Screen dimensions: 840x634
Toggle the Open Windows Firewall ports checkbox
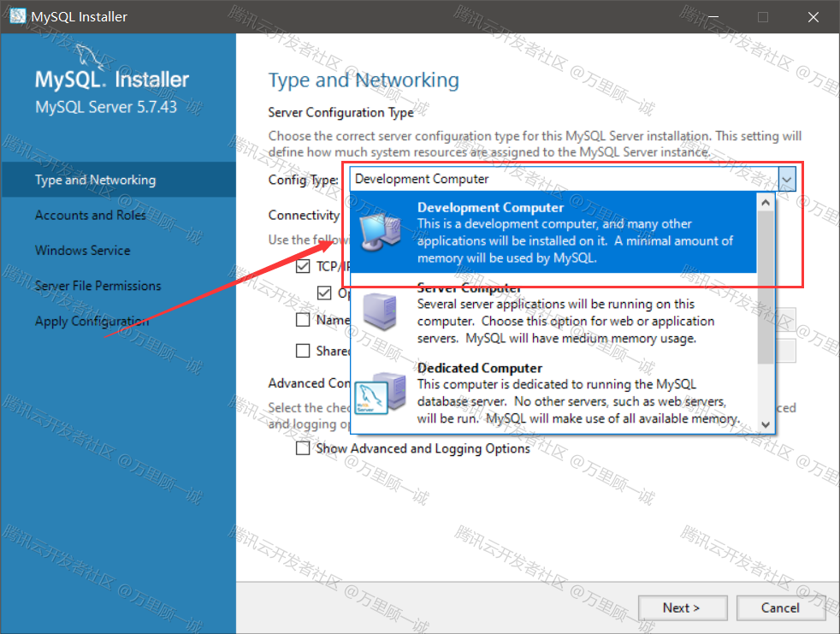[x=324, y=293]
